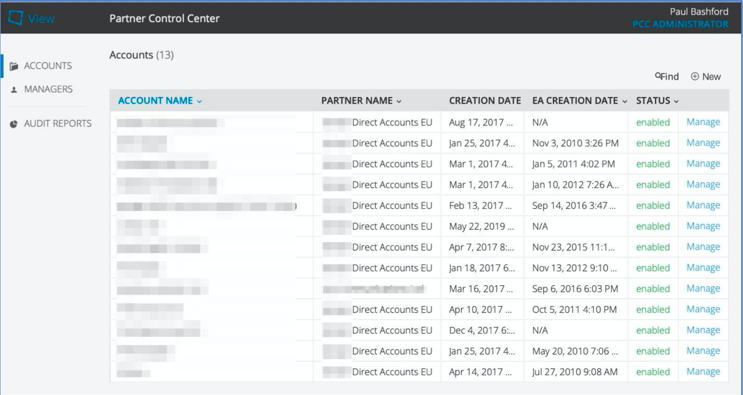Click Manage for the Apr 14, 2017 account
Screen dimensions: 743x395
pos(703,372)
